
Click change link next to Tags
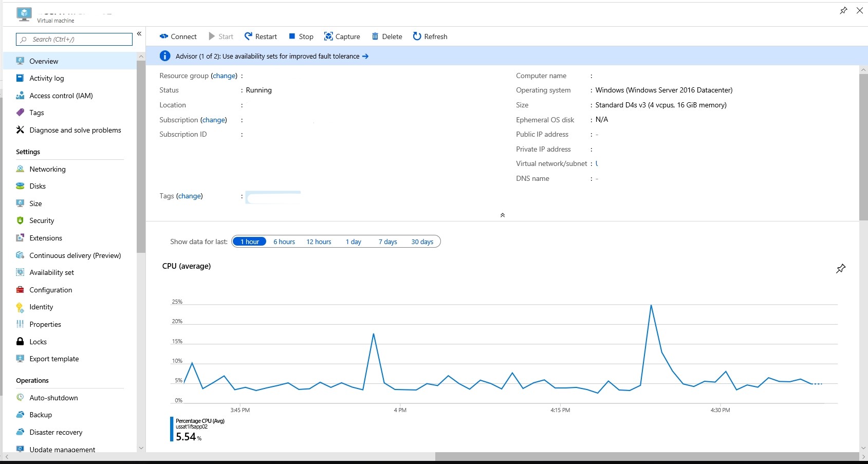click(x=189, y=196)
